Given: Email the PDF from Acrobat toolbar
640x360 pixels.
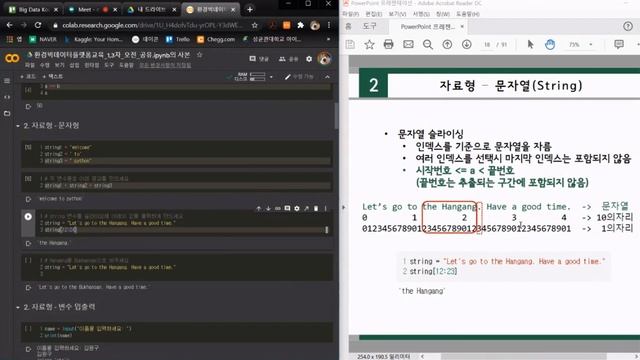Looking at the screenshot, I should [408, 44].
